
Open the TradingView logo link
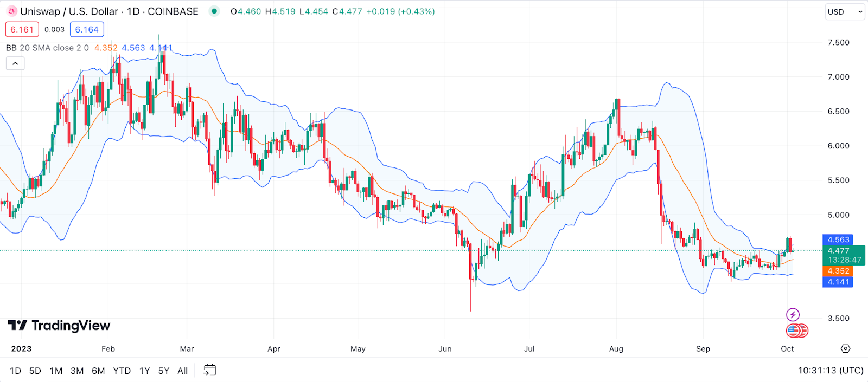pos(59,326)
